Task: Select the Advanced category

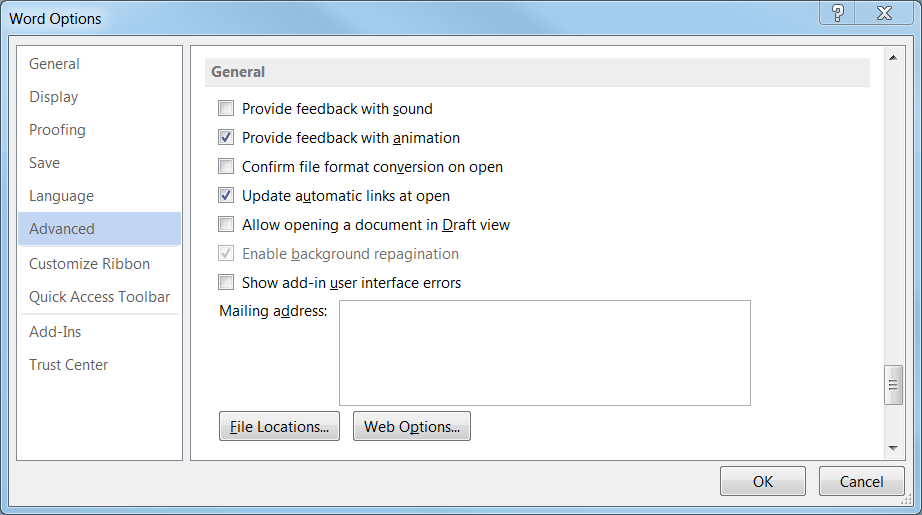Action: pyautogui.click(x=99, y=229)
